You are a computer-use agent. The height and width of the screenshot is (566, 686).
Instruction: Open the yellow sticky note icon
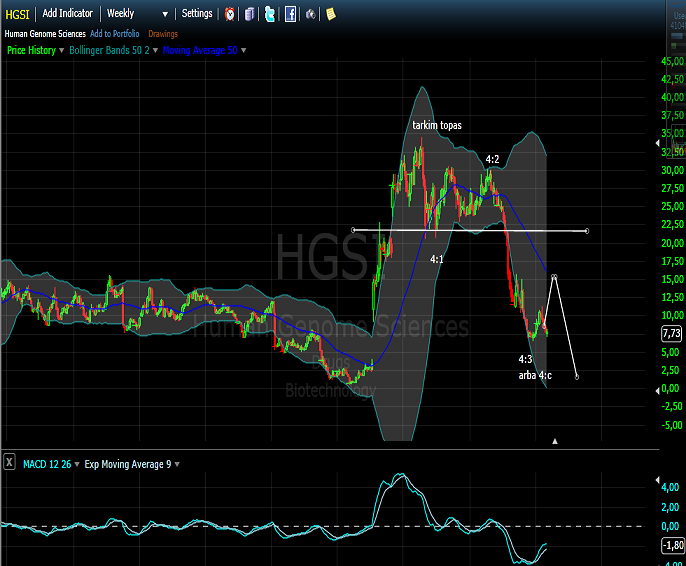tap(331, 14)
